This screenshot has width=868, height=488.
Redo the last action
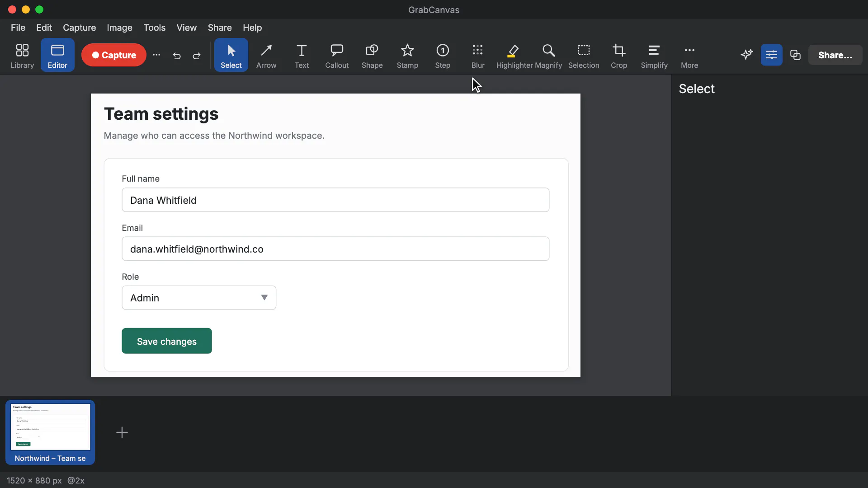[x=197, y=56]
